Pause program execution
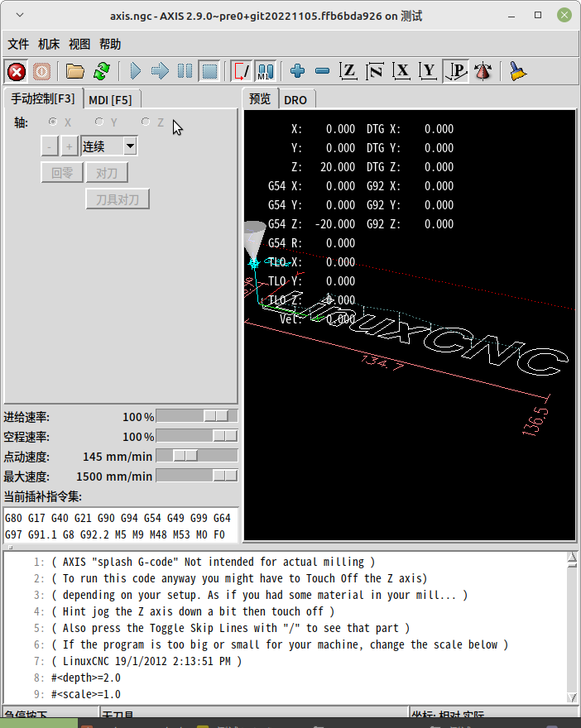 pyautogui.click(x=185, y=71)
